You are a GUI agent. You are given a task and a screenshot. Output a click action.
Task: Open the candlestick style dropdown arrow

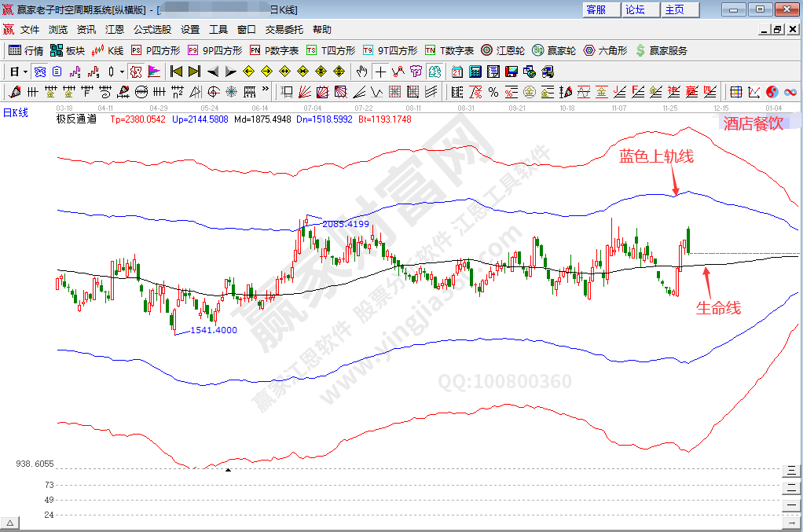coord(122,72)
